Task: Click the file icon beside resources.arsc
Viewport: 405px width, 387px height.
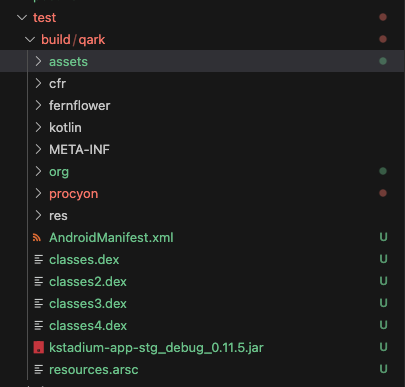Action: click(39, 370)
